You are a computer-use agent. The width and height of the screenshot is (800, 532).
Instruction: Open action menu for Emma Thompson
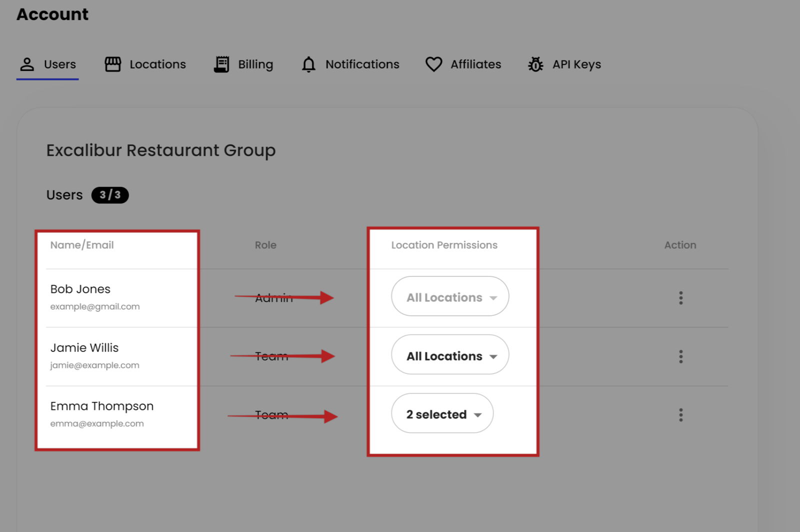680,415
